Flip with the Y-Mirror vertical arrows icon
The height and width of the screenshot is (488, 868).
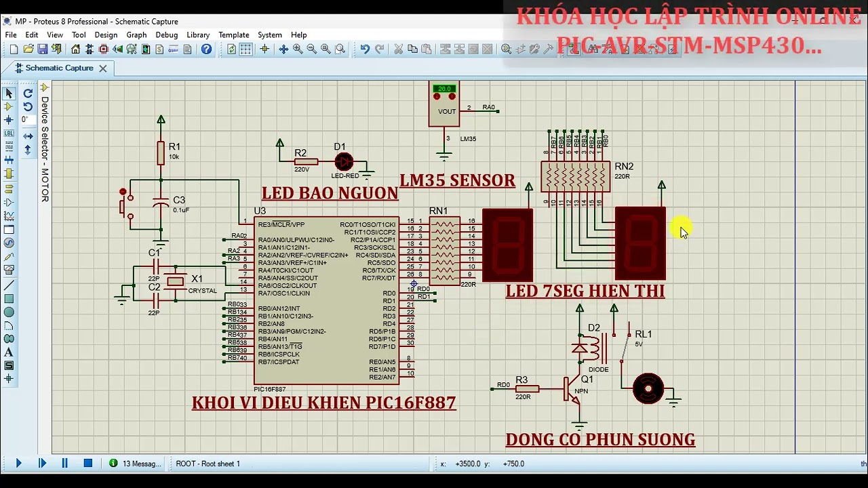28,150
